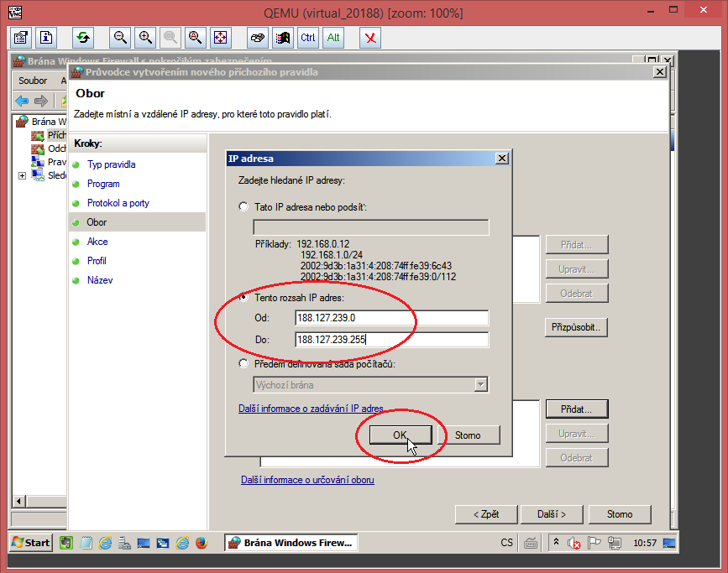Open the Start menu
The image size is (728, 573).
click(31, 542)
